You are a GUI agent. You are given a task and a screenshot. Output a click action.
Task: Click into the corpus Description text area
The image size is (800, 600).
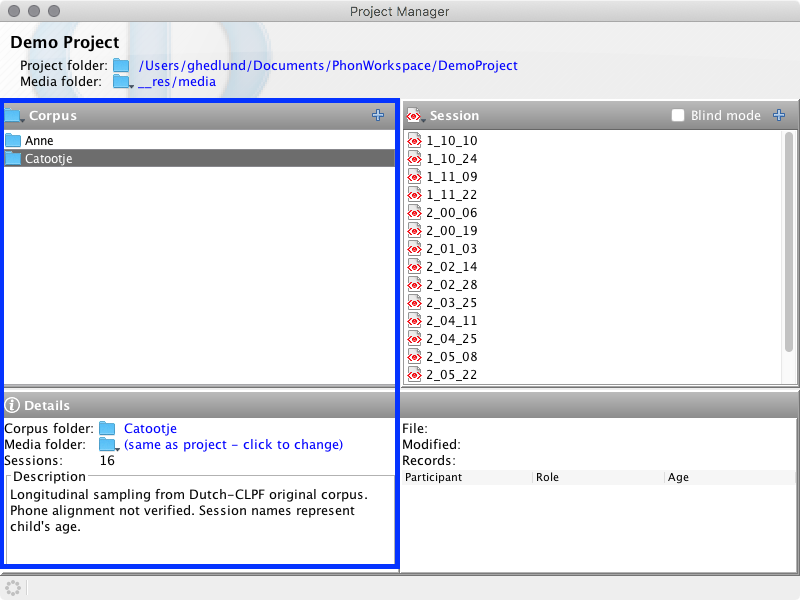pyautogui.click(x=200, y=520)
